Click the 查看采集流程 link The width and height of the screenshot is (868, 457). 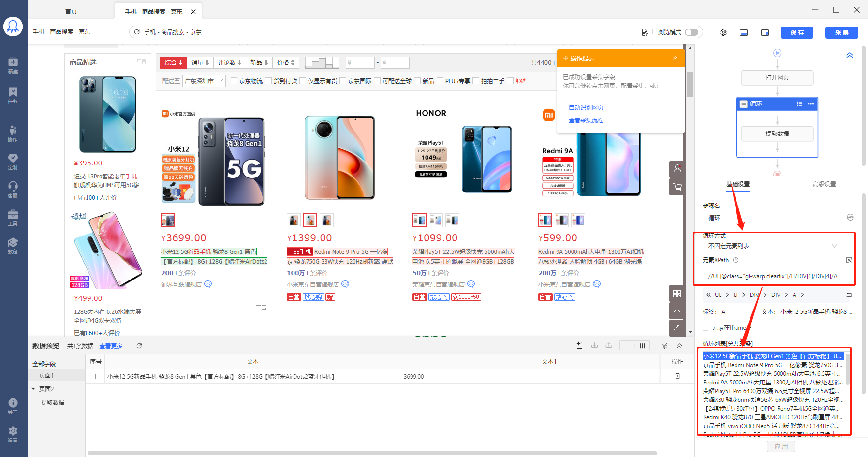click(x=586, y=120)
